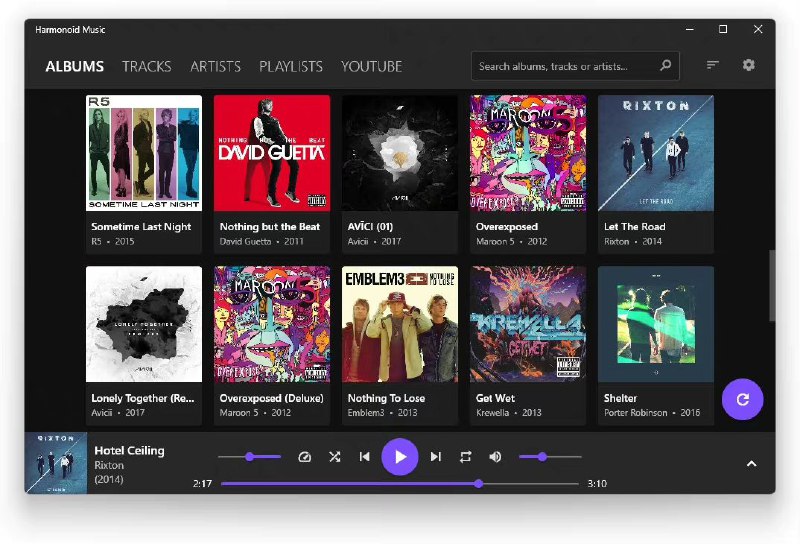Screen dimensions: 800x544
Task: Open the AVĪCI (01) album cover
Action: click(x=400, y=153)
